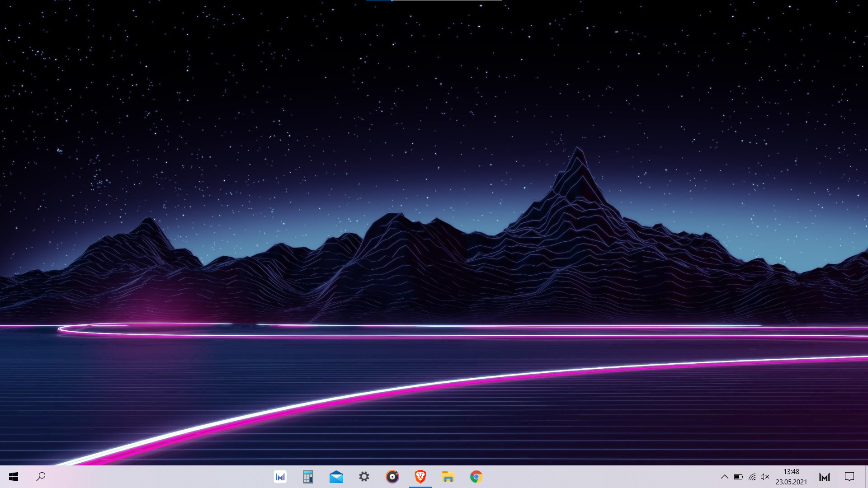Open the Action Center notifications

coord(849,477)
